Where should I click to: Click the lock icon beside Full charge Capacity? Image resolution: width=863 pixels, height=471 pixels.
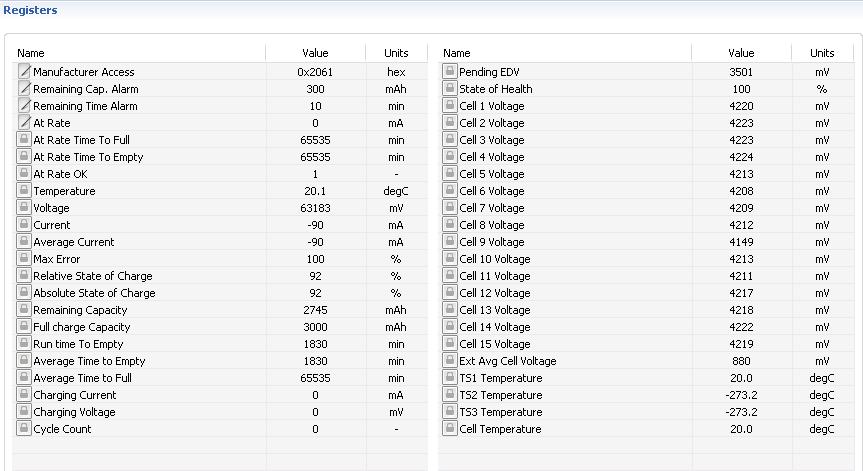[24, 327]
